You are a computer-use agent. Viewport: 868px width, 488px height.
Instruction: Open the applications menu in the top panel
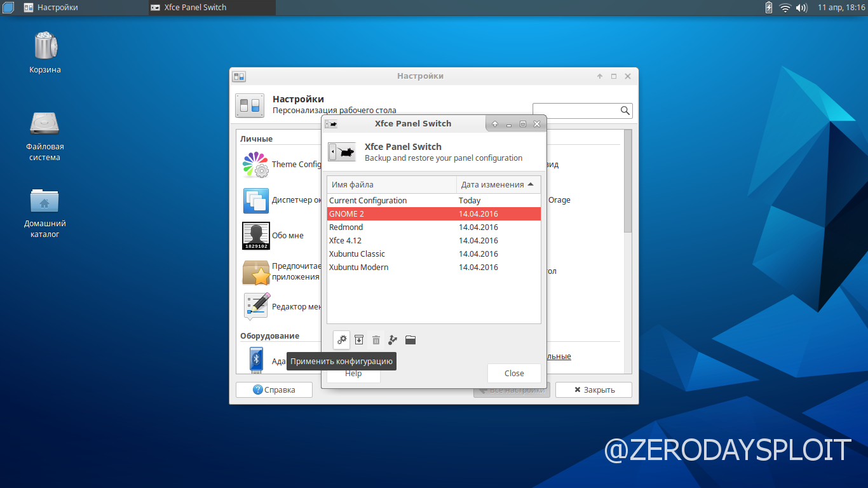(x=8, y=8)
